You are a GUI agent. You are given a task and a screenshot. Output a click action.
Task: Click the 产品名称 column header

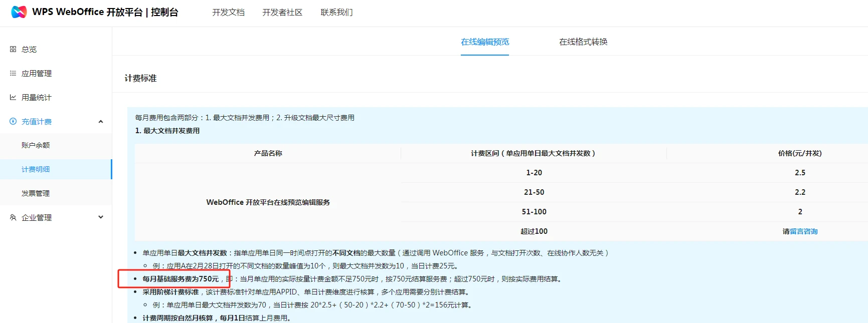point(268,153)
